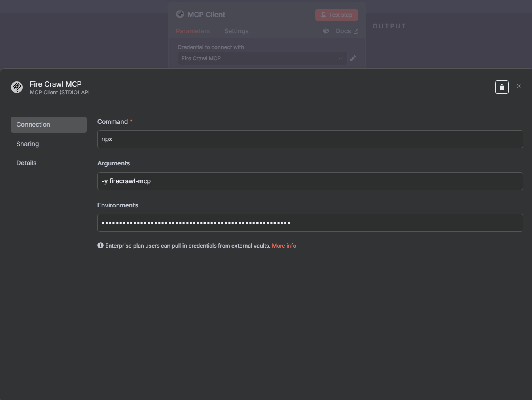This screenshot has width=532, height=400.
Task: Focus the Command field containing npx
Action: 310,139
